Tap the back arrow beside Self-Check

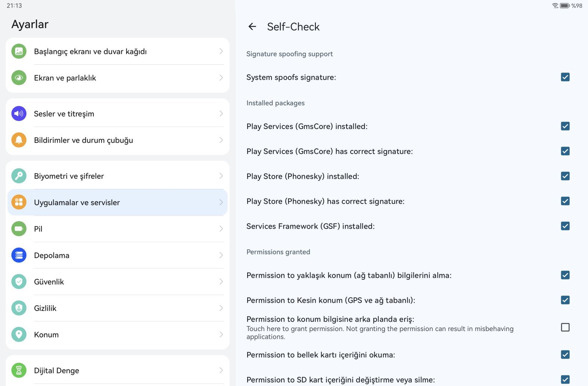252,26
